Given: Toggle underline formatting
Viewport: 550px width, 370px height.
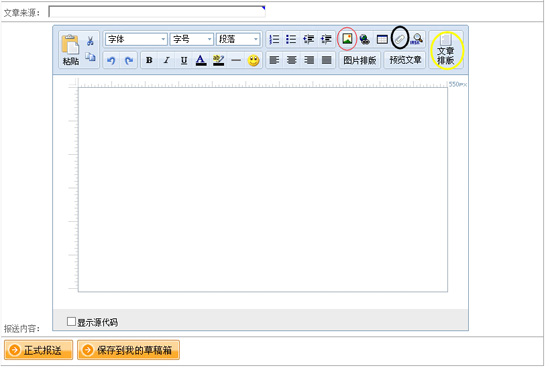Looking at the screenshot, I should (x=184, y=60).
